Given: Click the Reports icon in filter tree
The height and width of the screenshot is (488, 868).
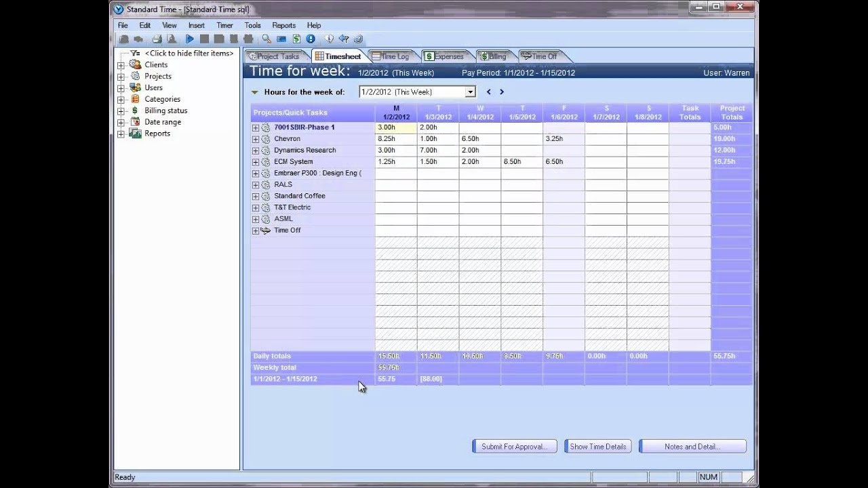Looking at the screenshot, I should point(136,134).
